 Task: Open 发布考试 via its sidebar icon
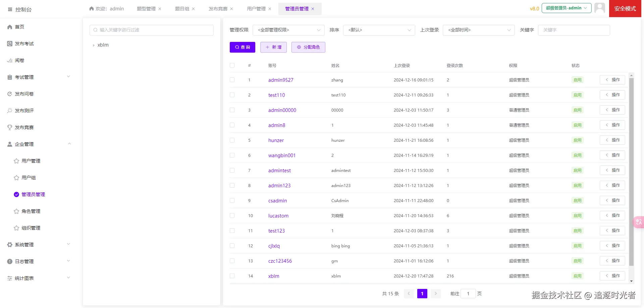(x=10, y=44)
